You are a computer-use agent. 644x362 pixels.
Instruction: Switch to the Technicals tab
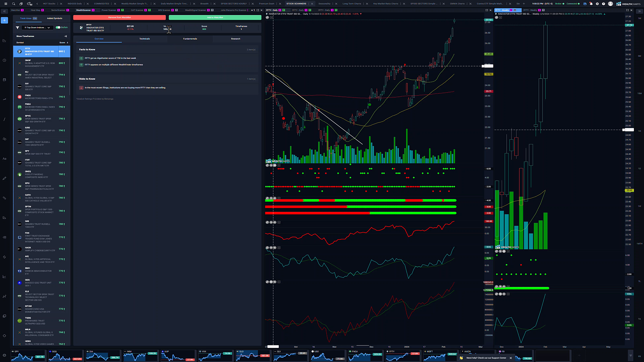(145, 39)
